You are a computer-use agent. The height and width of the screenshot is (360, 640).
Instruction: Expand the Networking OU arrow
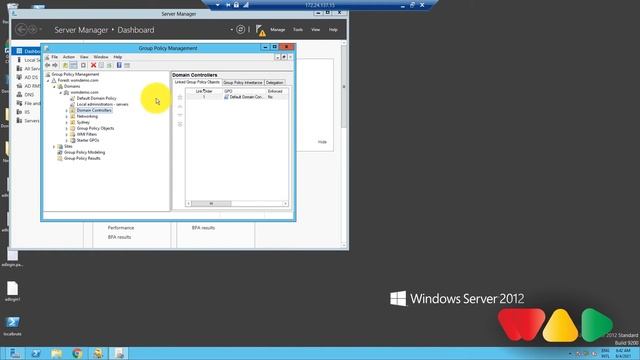[x=67, y=117]
